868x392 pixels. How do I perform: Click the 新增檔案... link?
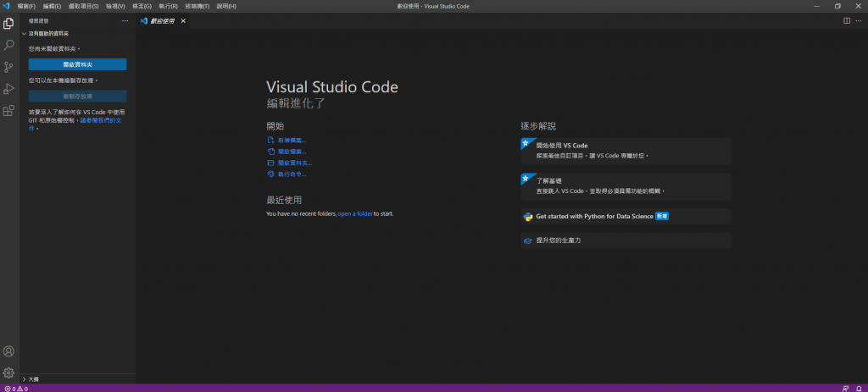coord(292,141)
